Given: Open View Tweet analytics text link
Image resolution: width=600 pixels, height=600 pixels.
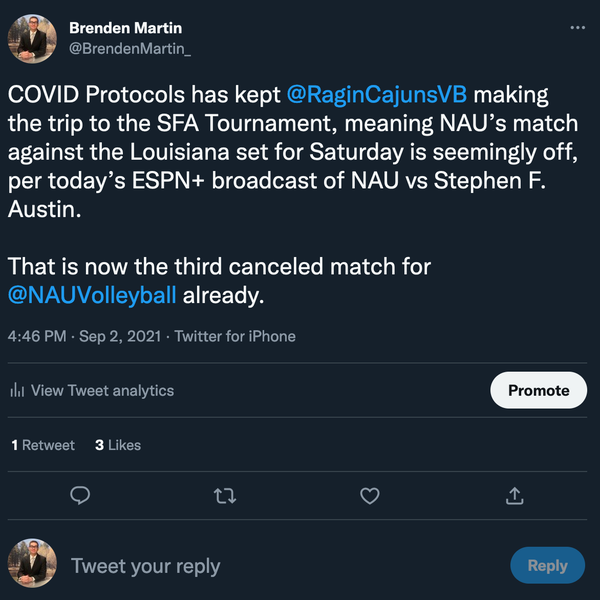Looking at the screenshot, I should pos(102,391).
